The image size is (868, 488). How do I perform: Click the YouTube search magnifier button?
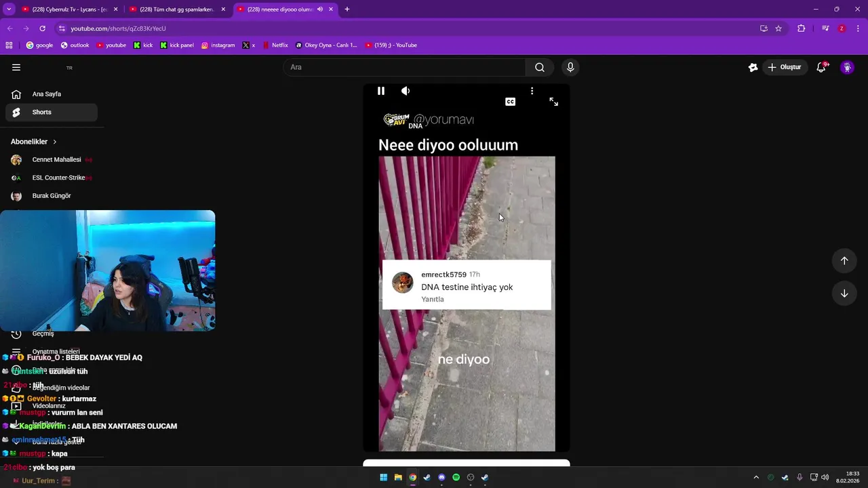click(540, 67)
